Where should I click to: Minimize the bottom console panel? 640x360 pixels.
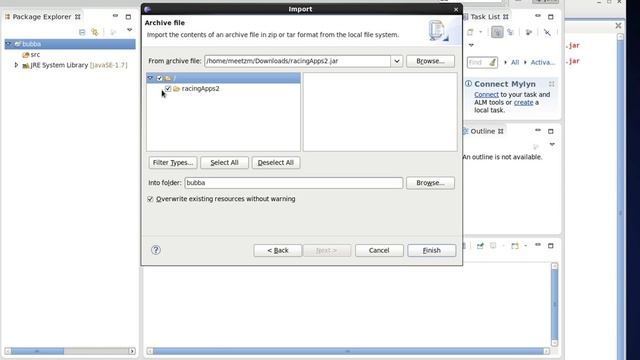538,244
